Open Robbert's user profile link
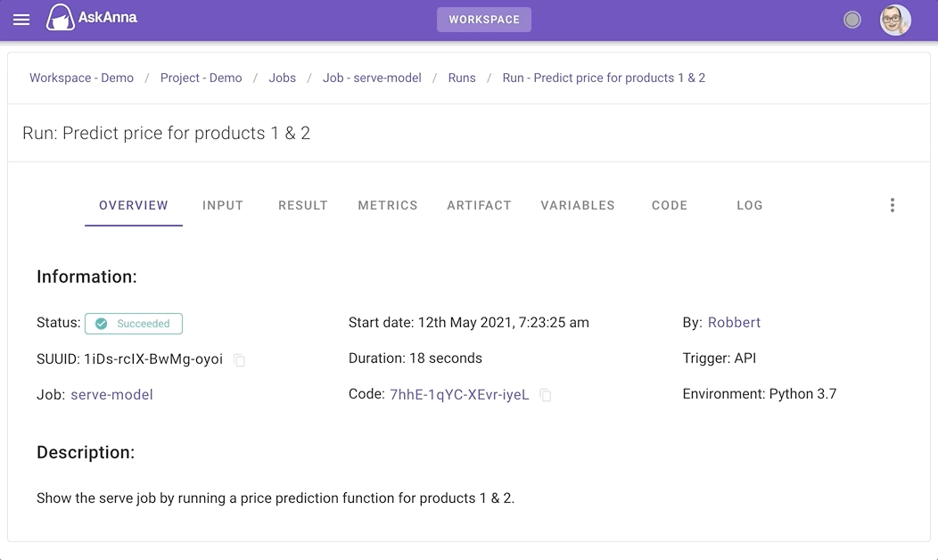 (734, 322)
